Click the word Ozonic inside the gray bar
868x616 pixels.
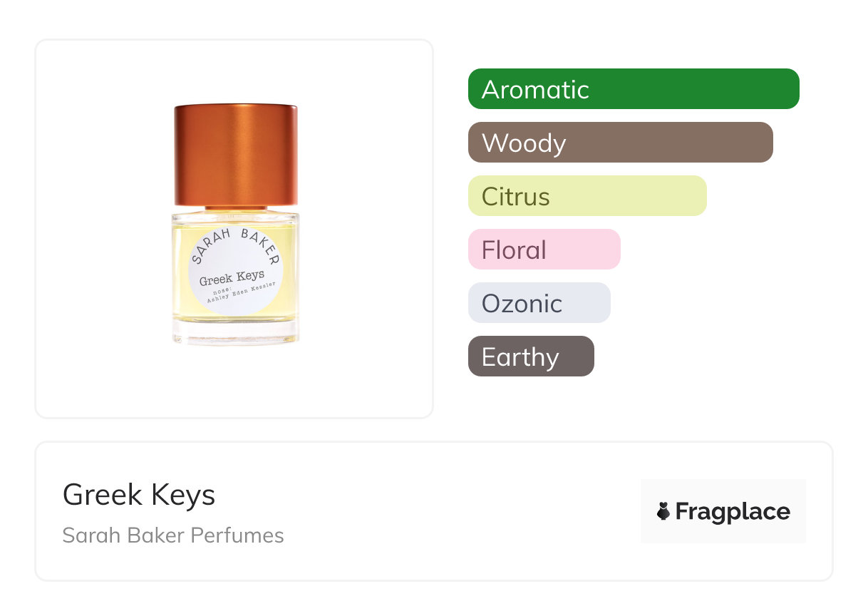(522, 304)
